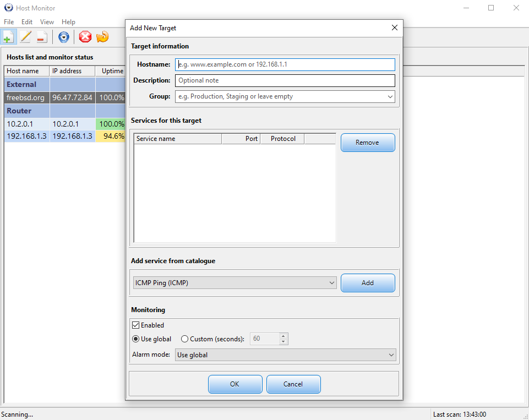This screenshot has width=529, height=420.
Task: Select the Add new host icon
Action: (x=8, y=36)
